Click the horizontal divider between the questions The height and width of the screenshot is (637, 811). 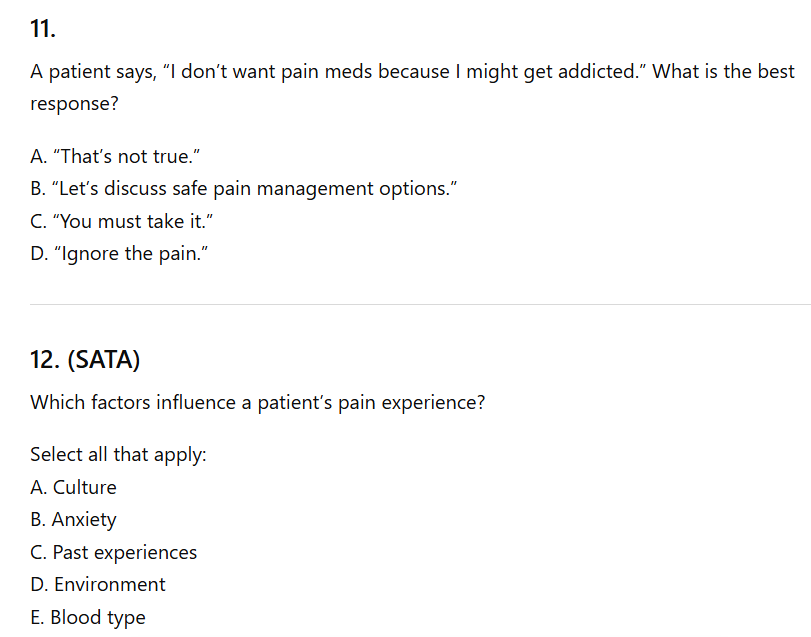(x=420, y=304)
